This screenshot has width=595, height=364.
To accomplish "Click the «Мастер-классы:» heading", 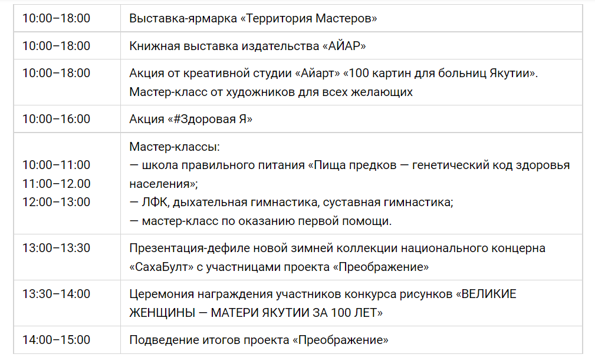I will pos(175,147).
